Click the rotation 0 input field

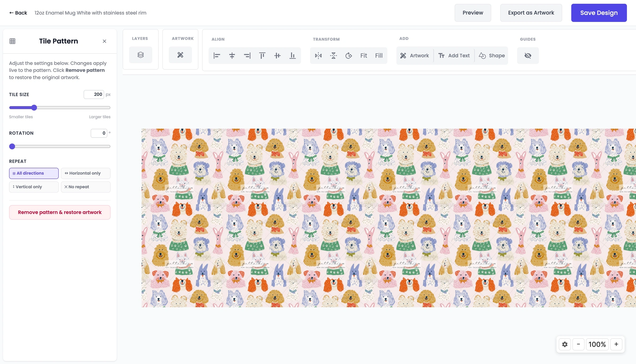[x=99, y=133]
